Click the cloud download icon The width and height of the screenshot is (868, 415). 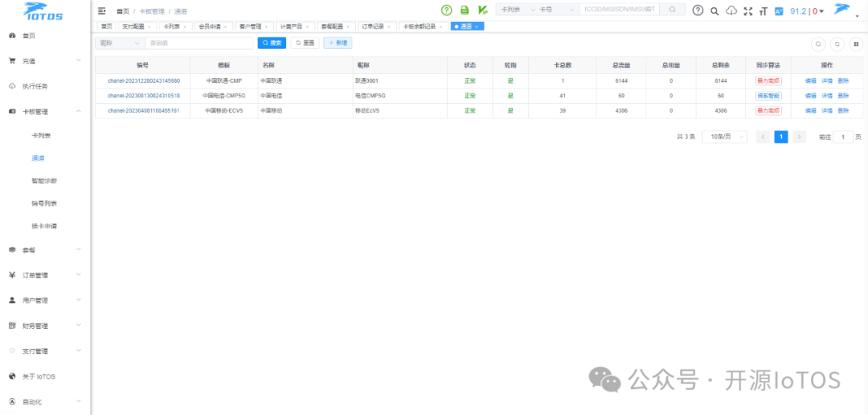click(x=732, y=10)
